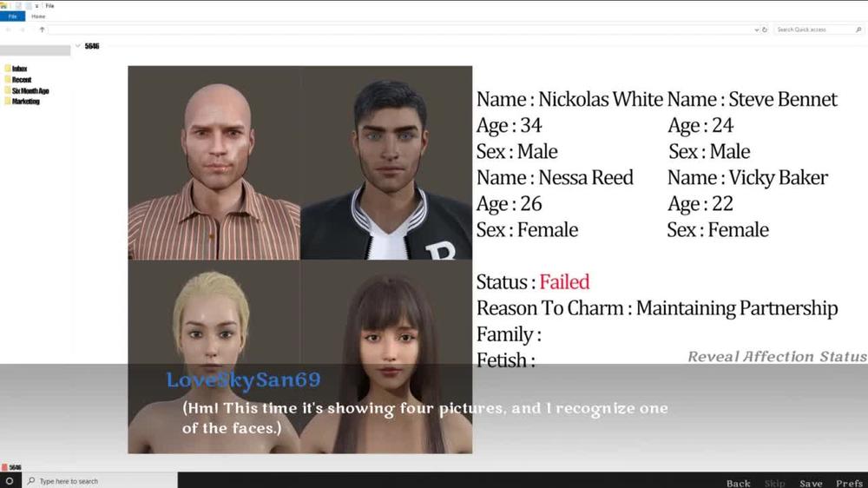Click the taskbar 'Type here to search' box
868x488 pixels.
[x=100, y=481]
